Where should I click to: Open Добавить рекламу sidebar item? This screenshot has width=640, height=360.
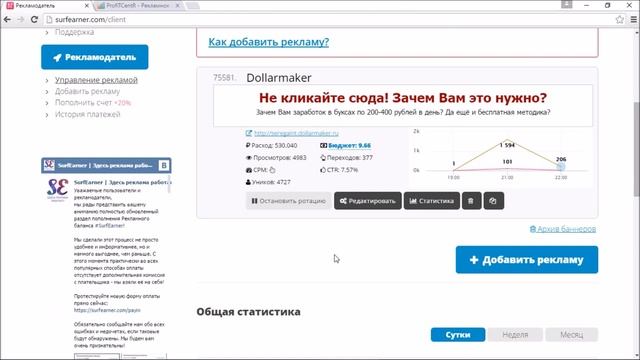[87, 91]
